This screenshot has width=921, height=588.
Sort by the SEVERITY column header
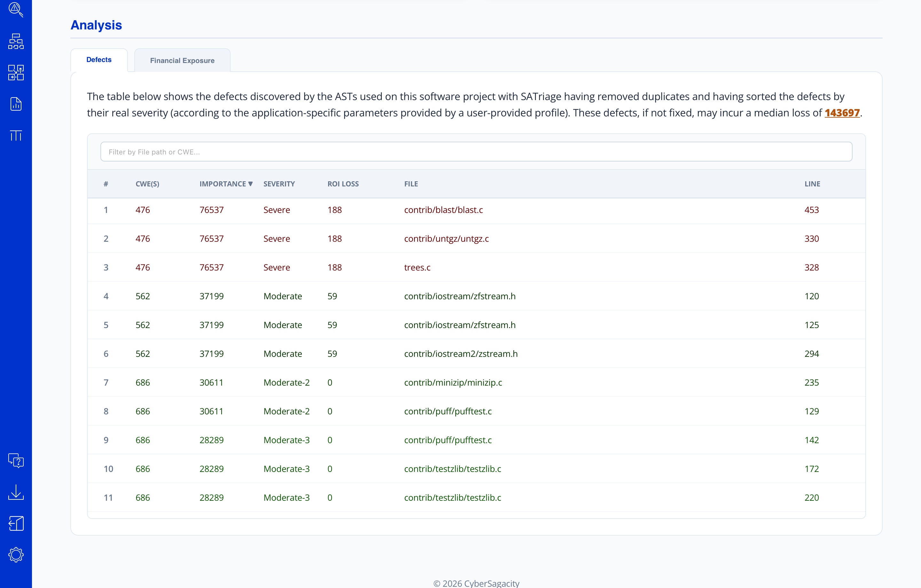pos(279,184)
